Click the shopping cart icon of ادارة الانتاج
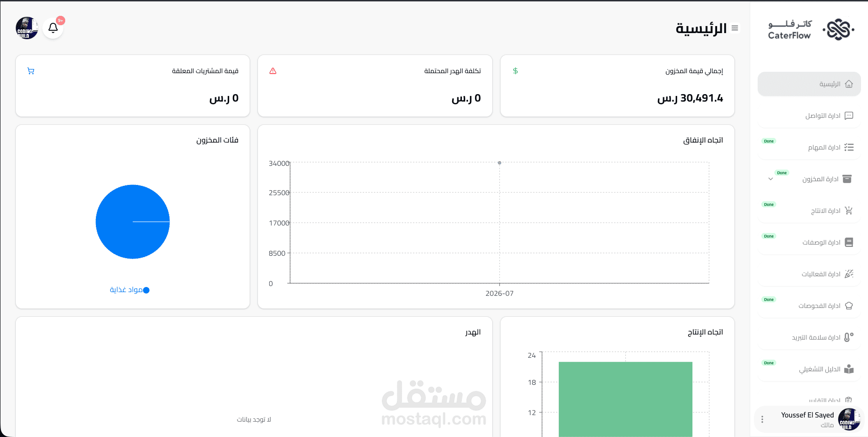This screenshot has height=437, width=868. point(849,211)
